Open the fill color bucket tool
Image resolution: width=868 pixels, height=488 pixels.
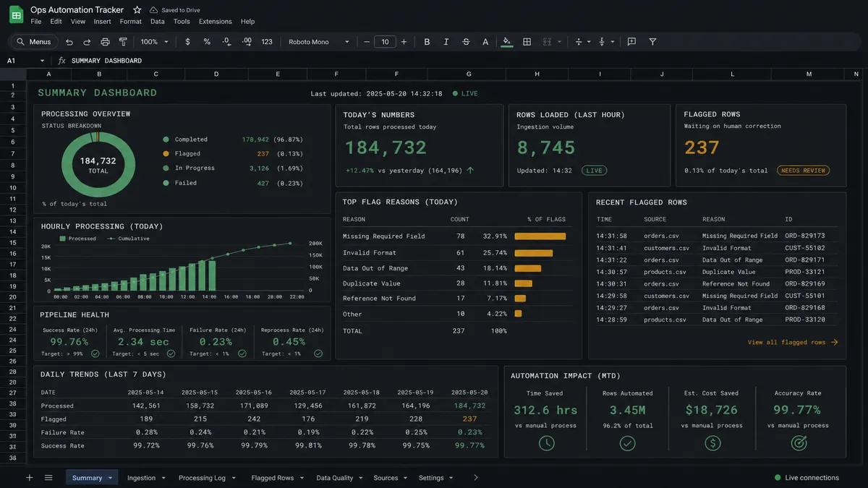(507, 42)
